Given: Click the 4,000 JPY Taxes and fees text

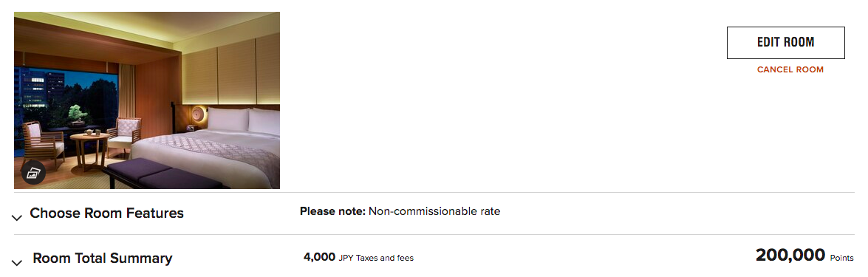Looking at the screenshot, I should pos(358,257).
